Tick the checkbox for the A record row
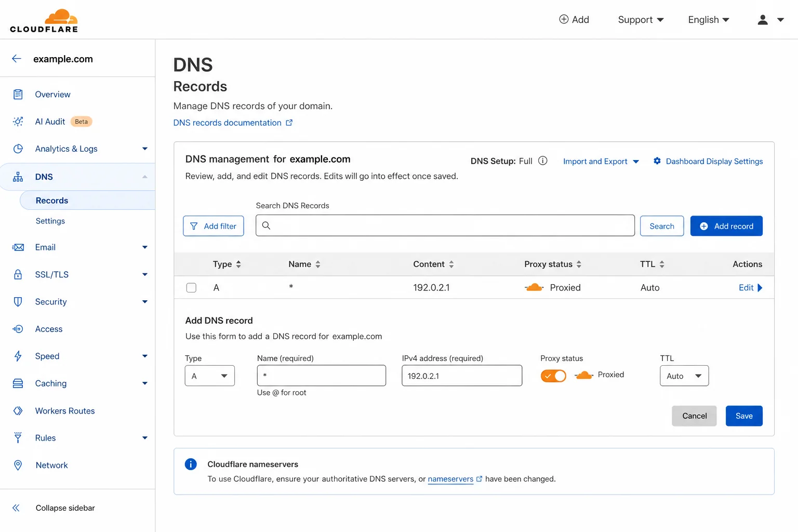798x532 pixels. (x=191, y=287)
